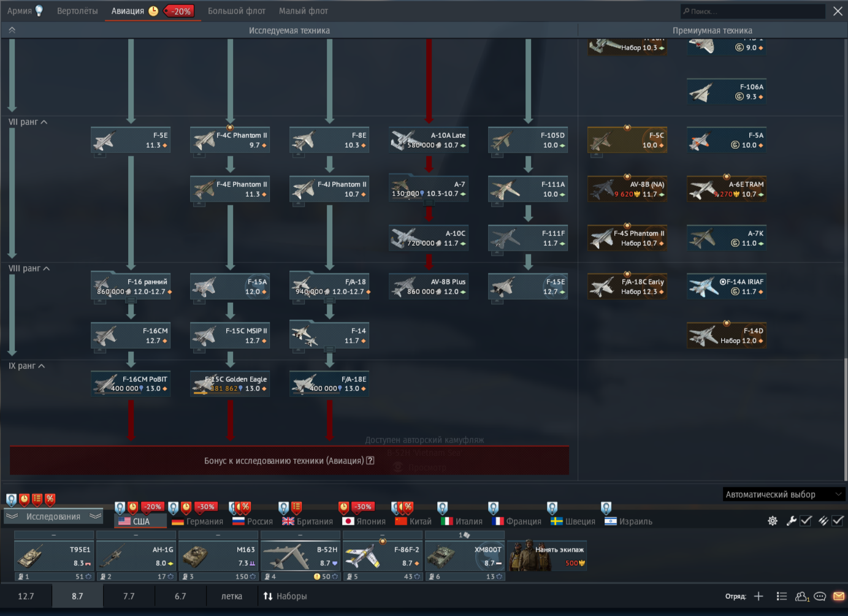
Task: Select the AH-1G crew slot
Action: pos(136,556)
